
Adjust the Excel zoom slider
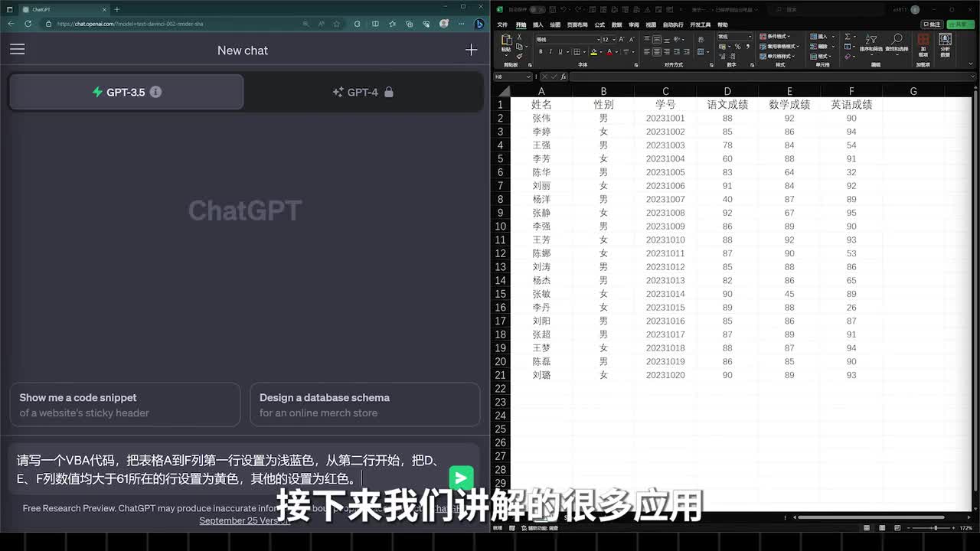pos(936,528)
